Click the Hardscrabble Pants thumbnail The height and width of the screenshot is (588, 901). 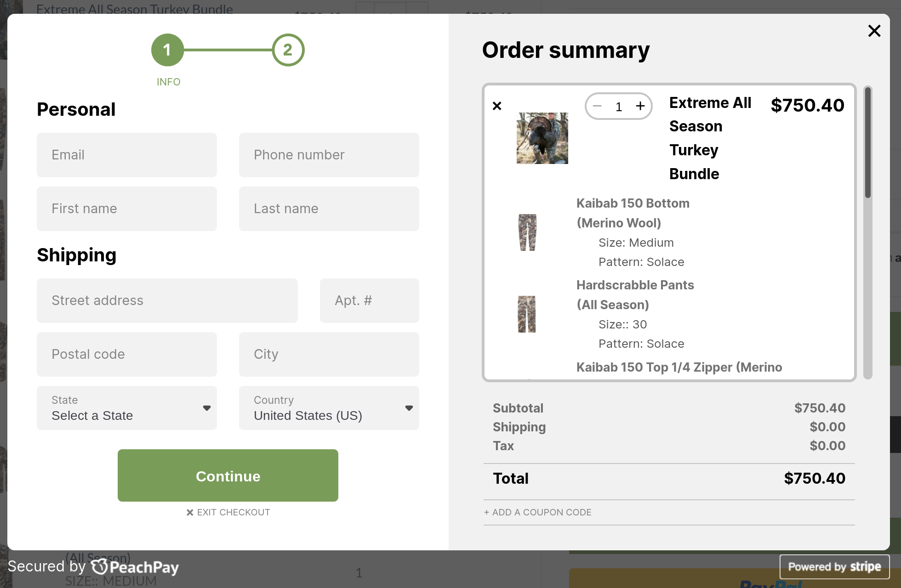(527, 314)
